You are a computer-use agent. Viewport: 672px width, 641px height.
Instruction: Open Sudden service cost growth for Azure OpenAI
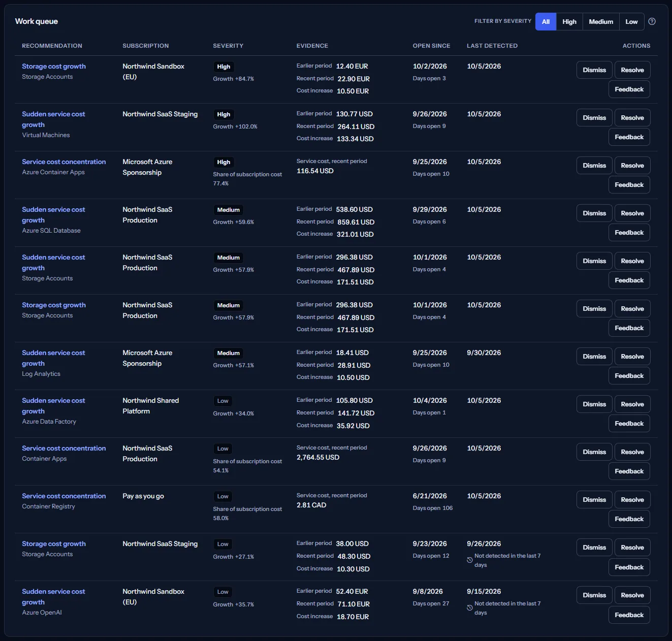[x=53, y=597]
